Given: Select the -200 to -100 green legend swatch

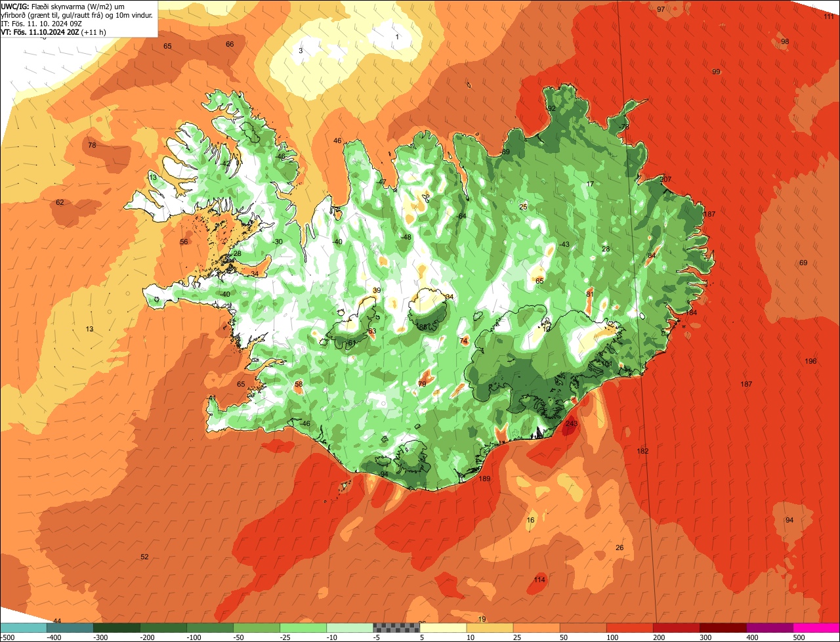Looking at the screenshot, I should (163, 628).
